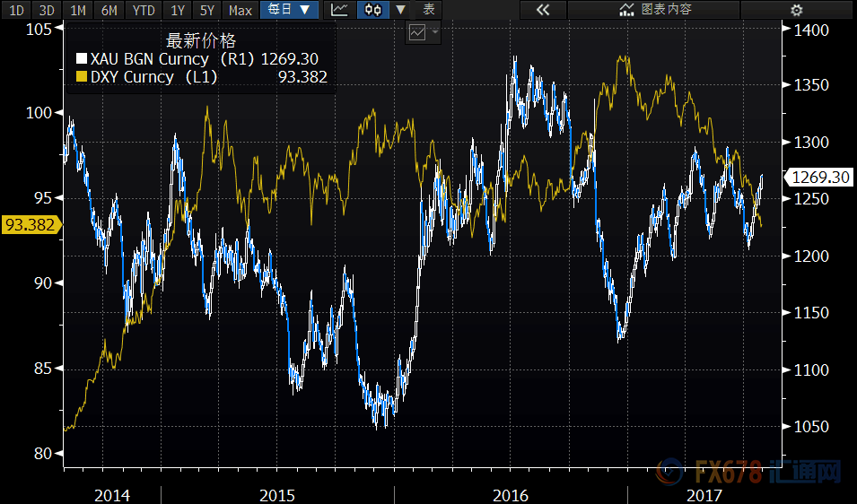
Task: Select the 1D time range
Action: pos(16,10)
